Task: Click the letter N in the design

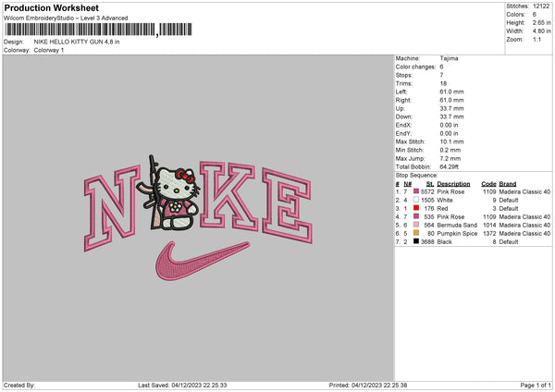Action: click(x=111, y=208)
